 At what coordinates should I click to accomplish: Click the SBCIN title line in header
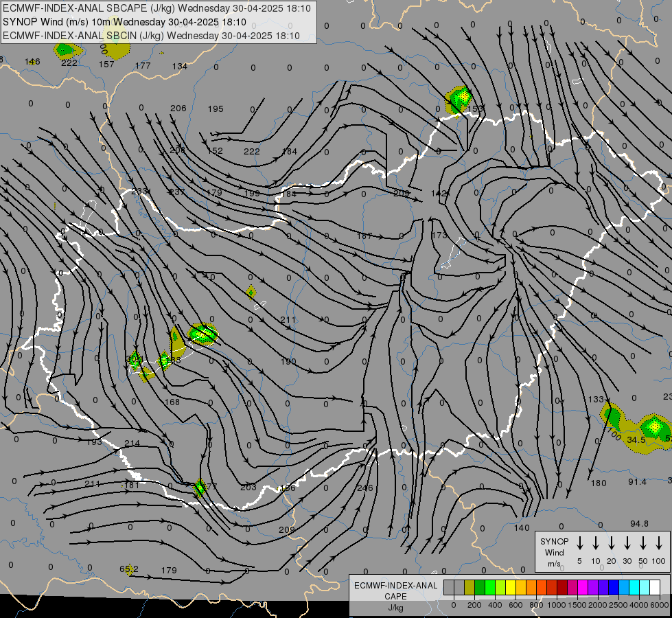tap(151, 36)
